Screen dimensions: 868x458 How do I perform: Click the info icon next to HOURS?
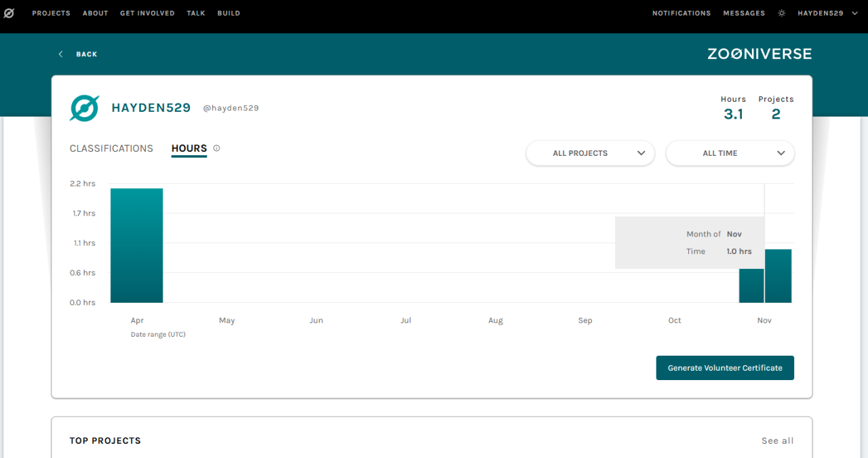[x=216, y=148]
